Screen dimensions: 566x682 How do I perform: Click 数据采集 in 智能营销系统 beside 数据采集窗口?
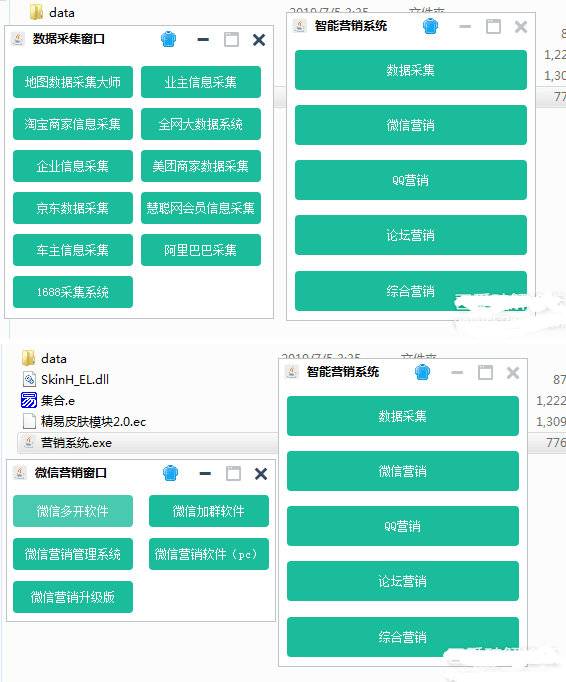click(x=411, y=70)
